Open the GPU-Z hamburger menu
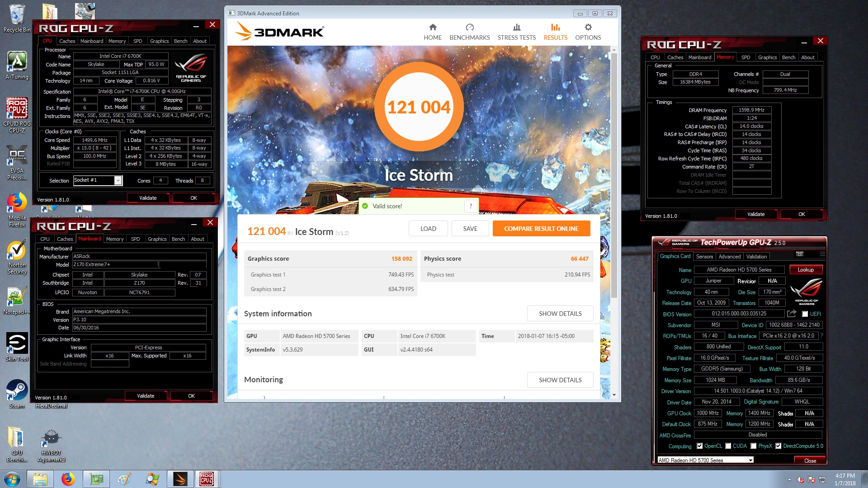This screenshot has height=488, width=868. pos(822,254)
